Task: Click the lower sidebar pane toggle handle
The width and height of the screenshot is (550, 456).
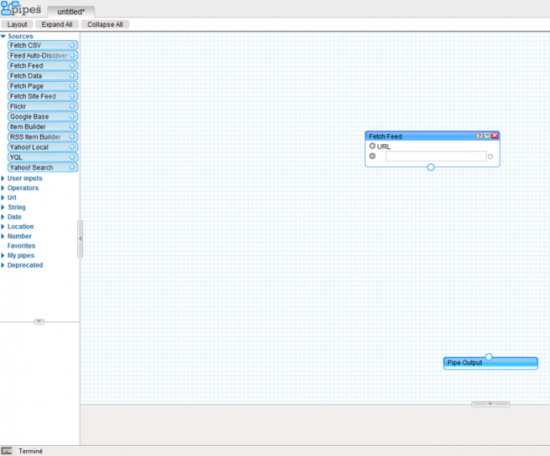Action: pyautogui.click(x=39, y=321)
